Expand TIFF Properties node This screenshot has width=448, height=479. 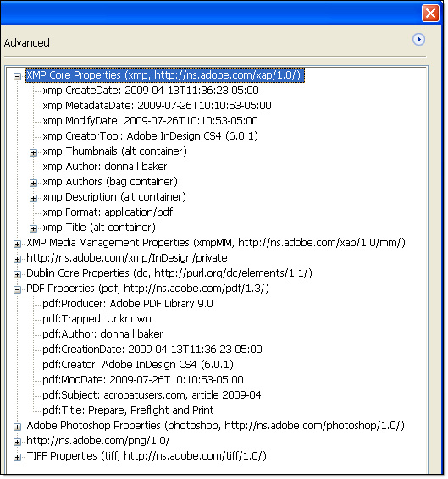click(18, 457)
